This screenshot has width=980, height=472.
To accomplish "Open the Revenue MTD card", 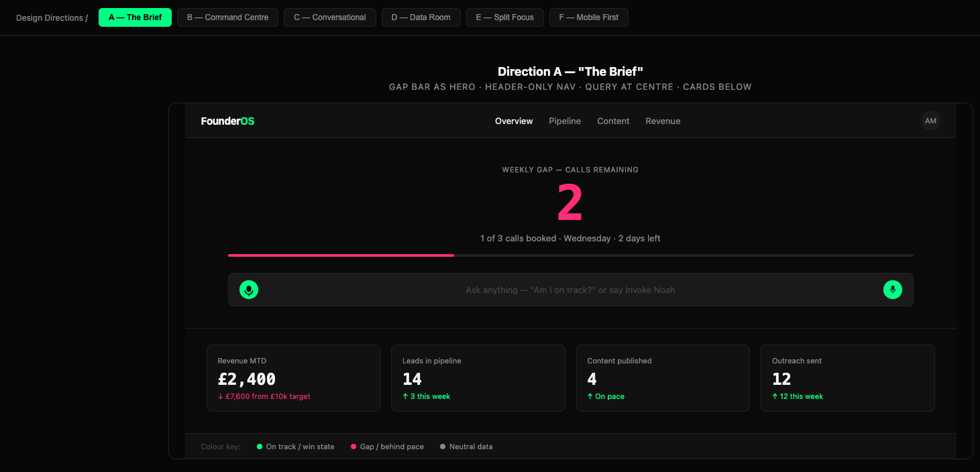I will (x=293, y=378).
